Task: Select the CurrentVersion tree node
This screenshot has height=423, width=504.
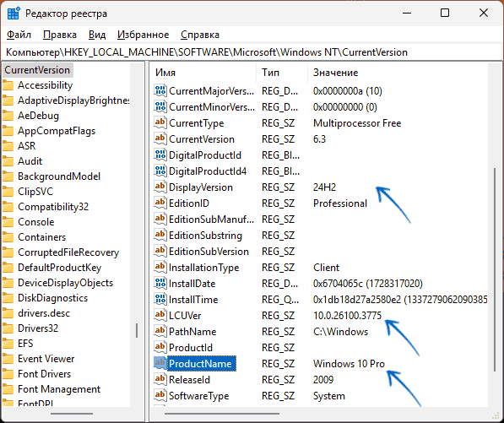Action: (37, 70)
